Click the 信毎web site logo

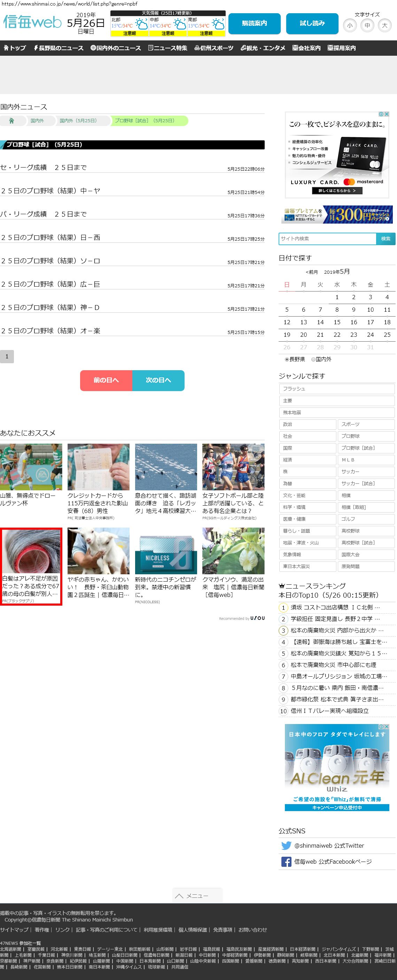coord(32,22)
